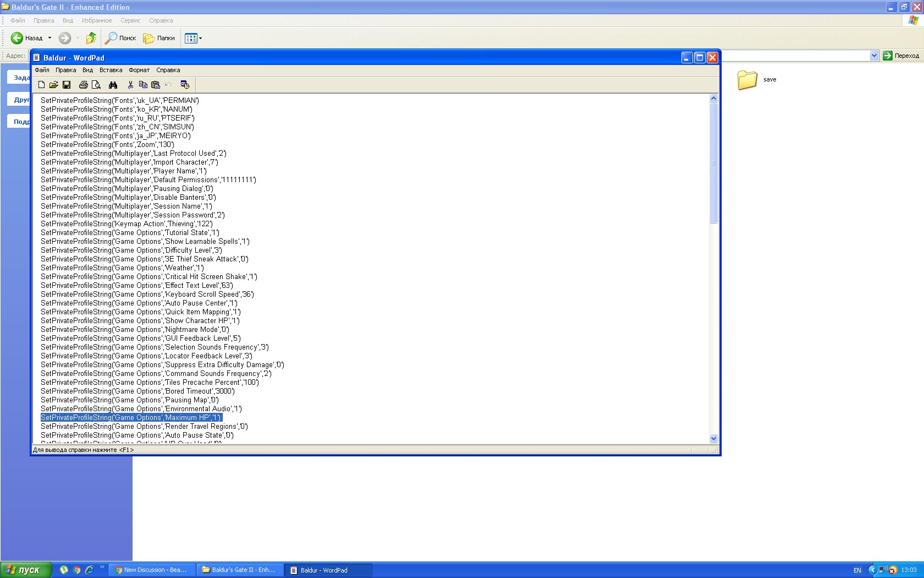Click the 'Show Character HP','1' line
The width and height of the screenshot is (924, 578).
point(140,320)
